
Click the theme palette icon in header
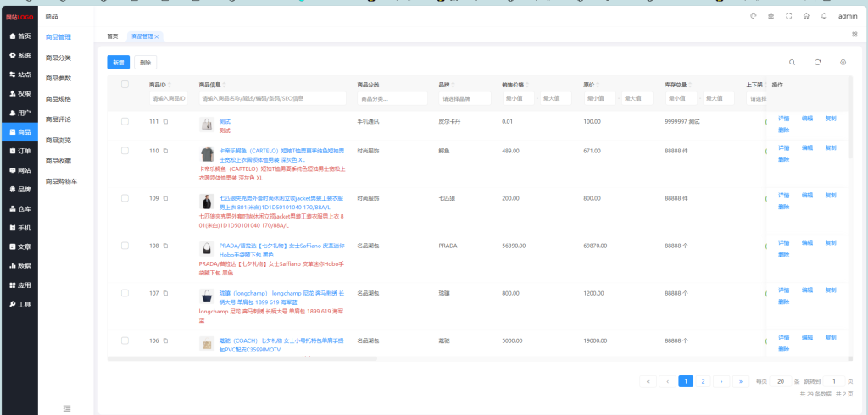(754, 15)
